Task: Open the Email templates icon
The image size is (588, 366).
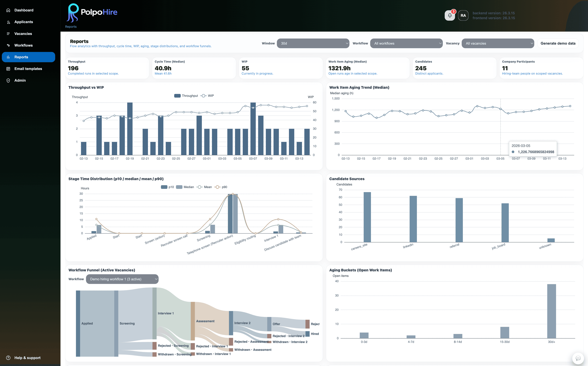Action: (8, 69)
